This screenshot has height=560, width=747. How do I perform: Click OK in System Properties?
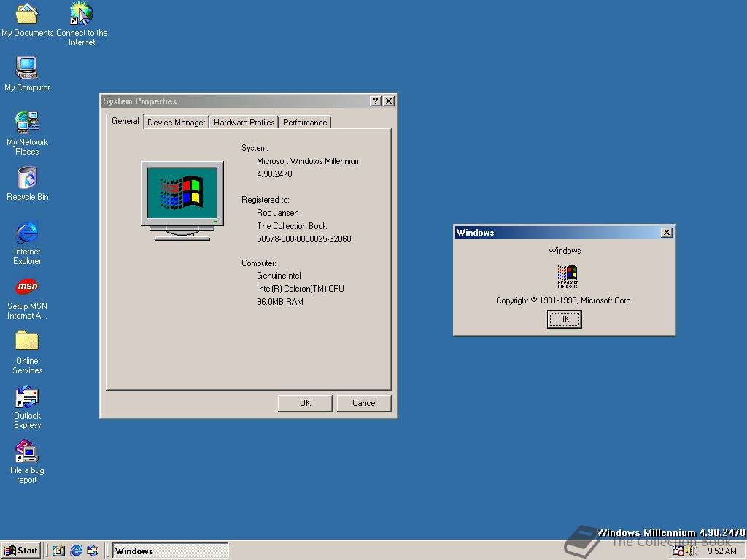click(x=305, y=403)
